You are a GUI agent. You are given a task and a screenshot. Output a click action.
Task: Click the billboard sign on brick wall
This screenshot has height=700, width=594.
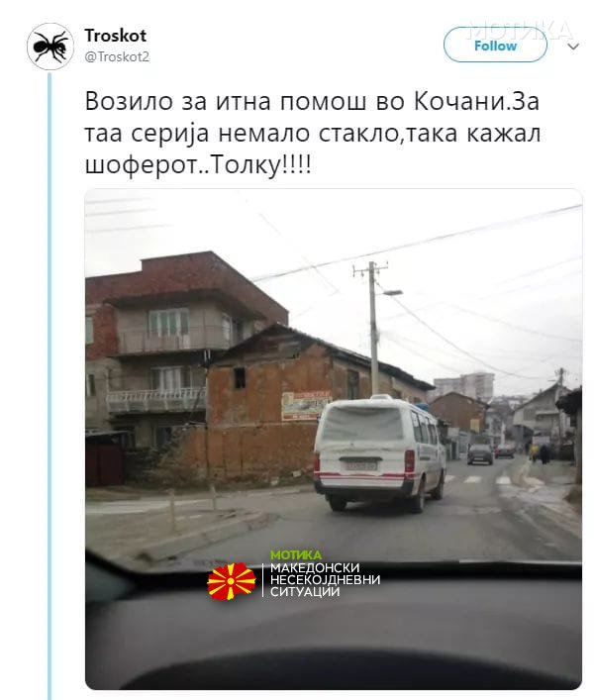pyautogui.click(x=305, y=405)
